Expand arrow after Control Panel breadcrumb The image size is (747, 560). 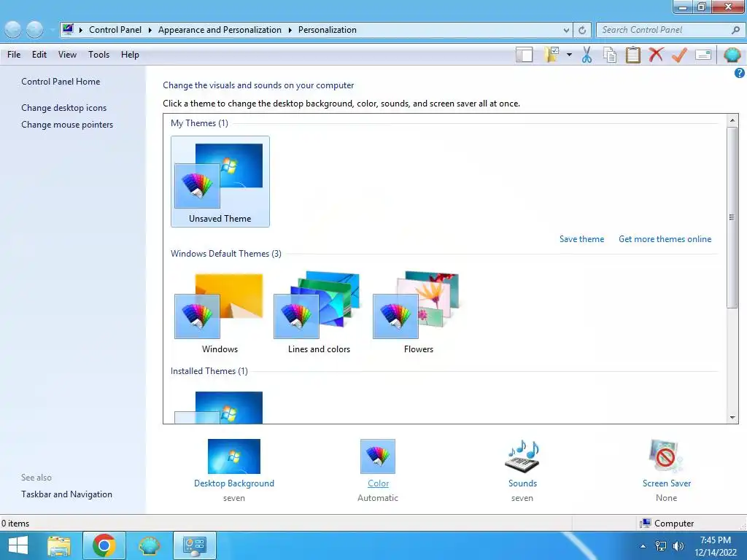(150, 30)
